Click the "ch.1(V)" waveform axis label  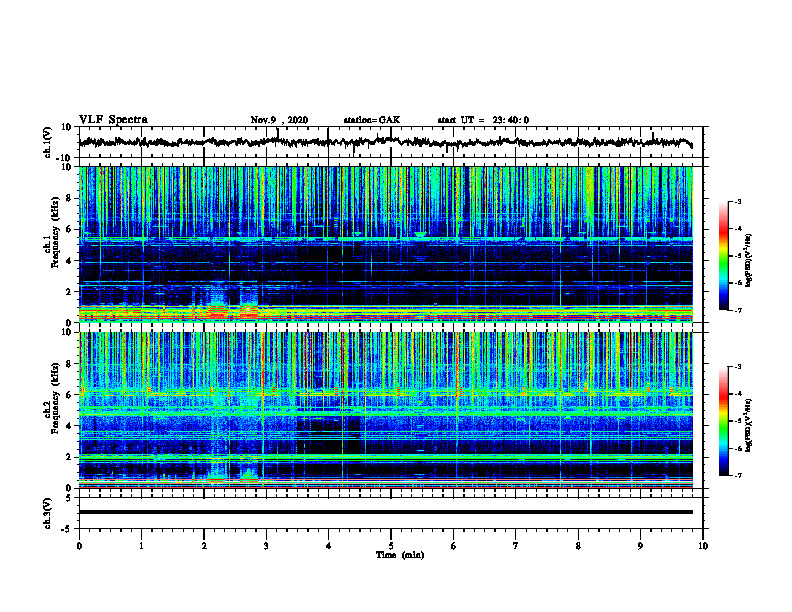pyautogui.click(x=48, y=142)
